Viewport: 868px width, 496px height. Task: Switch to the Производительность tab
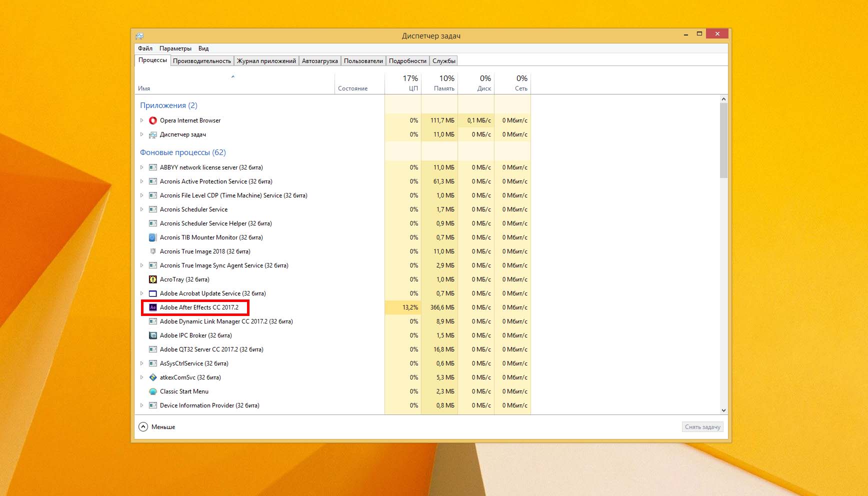202,61
